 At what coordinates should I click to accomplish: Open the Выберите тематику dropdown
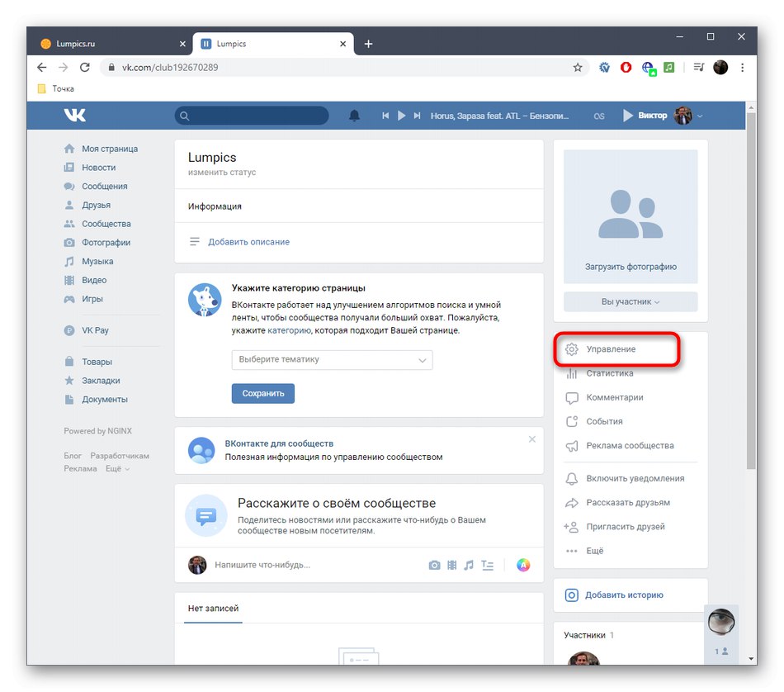coord(332,360)
